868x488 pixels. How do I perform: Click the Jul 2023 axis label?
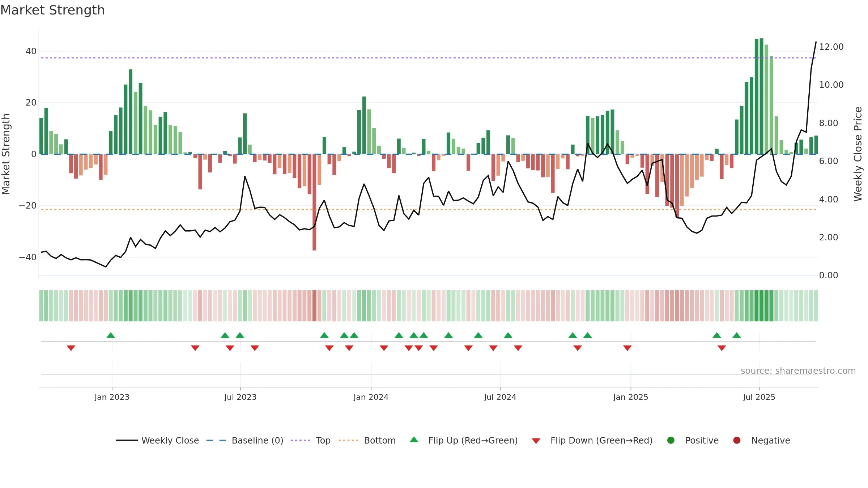241,397
